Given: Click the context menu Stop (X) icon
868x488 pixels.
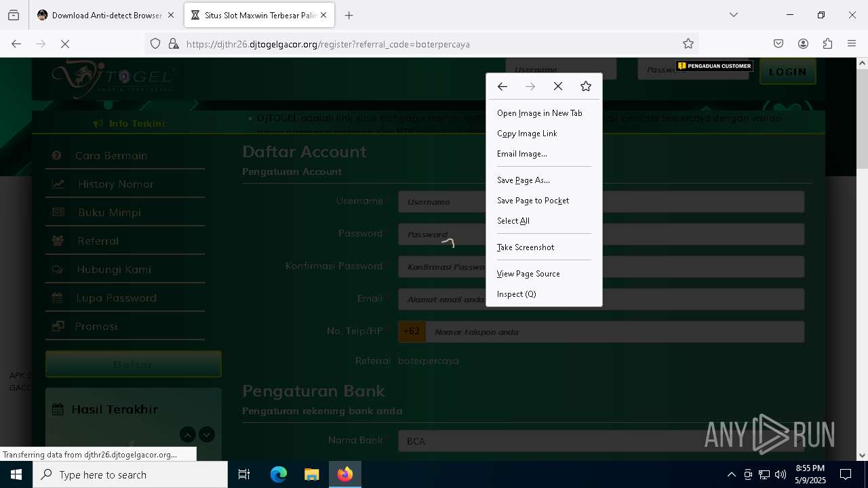Looking at the screenshot, I should point(558,87).
